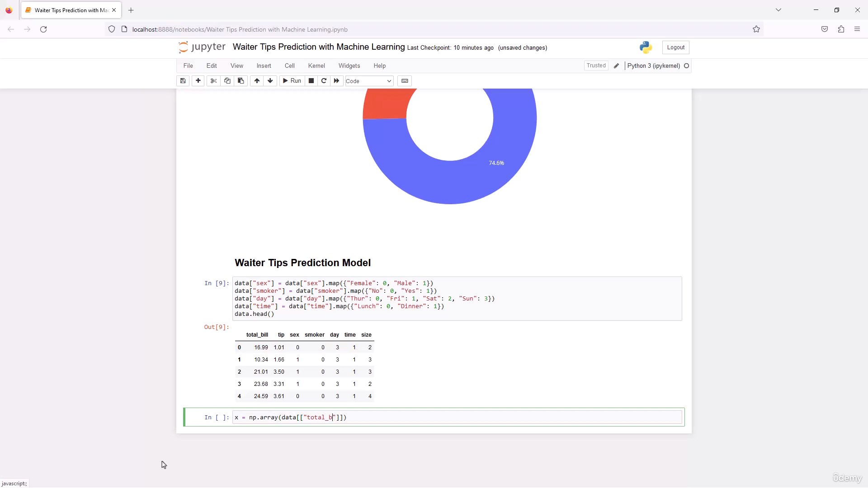Paste cells below using the toolbar icon
Screen dimensions: 868x488
[241, 81]
